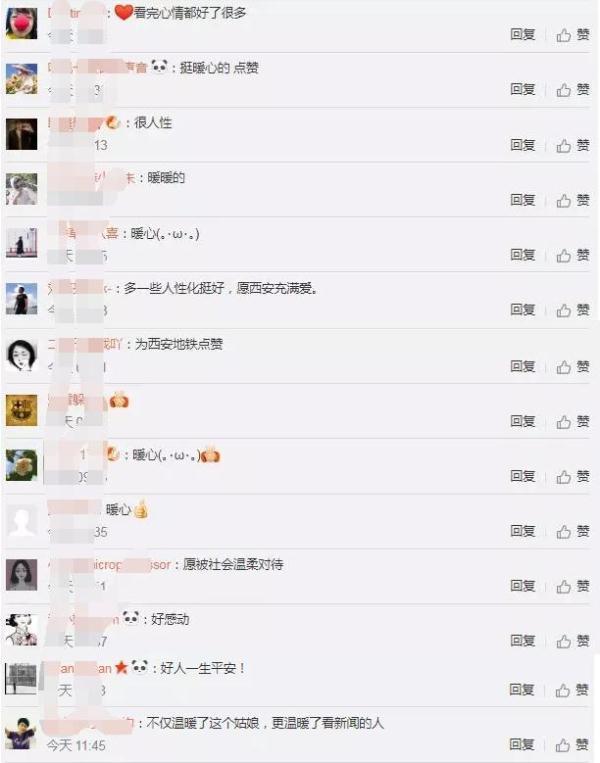Image resolution: width=600 pixels, height=763 pixels.
Task: Like the last comment dated 今天 11:45
Action: [572, 745]
